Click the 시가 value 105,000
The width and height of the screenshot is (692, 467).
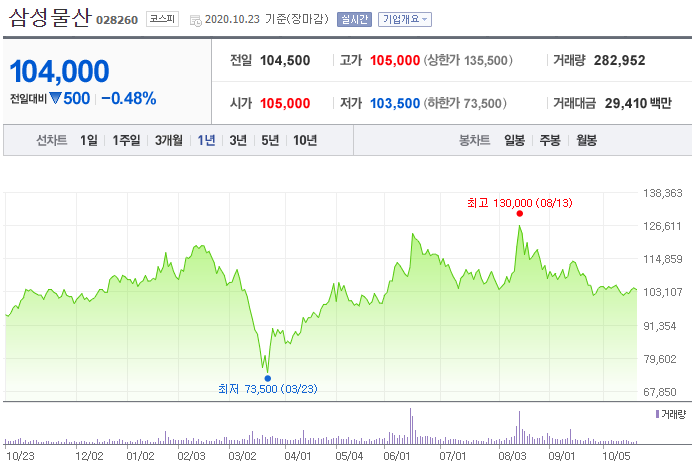[x=285, y=103]
